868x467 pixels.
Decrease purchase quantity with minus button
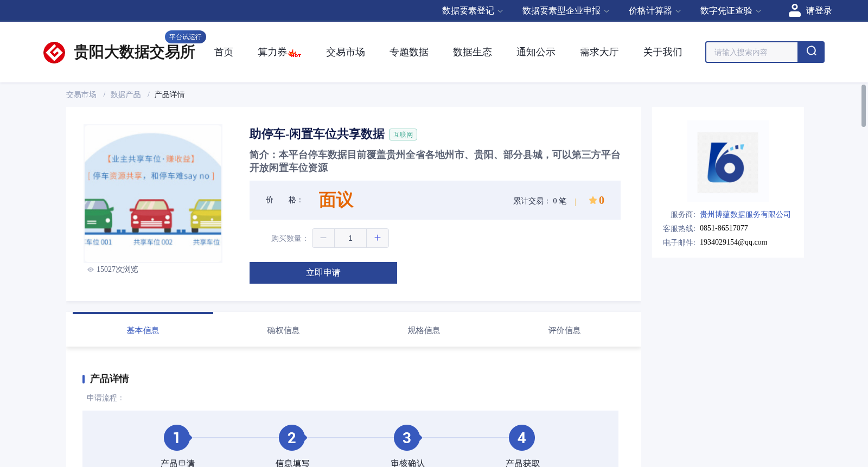(x=323, y=238)
